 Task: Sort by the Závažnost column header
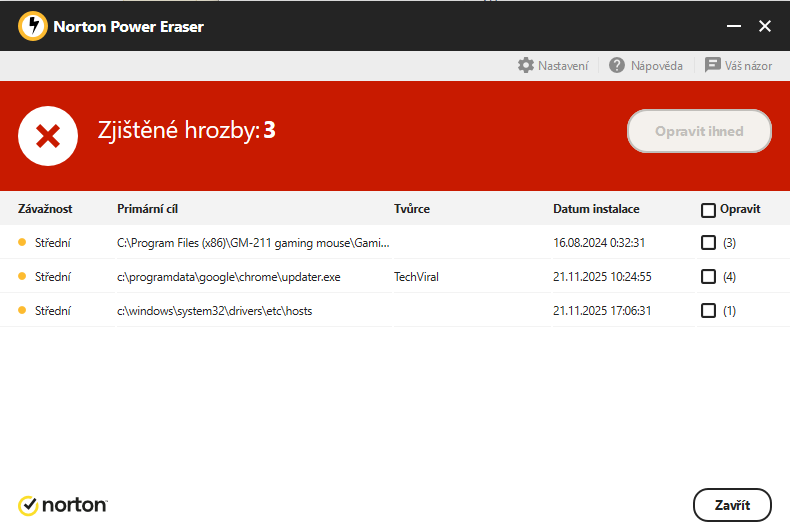(45, 209)
